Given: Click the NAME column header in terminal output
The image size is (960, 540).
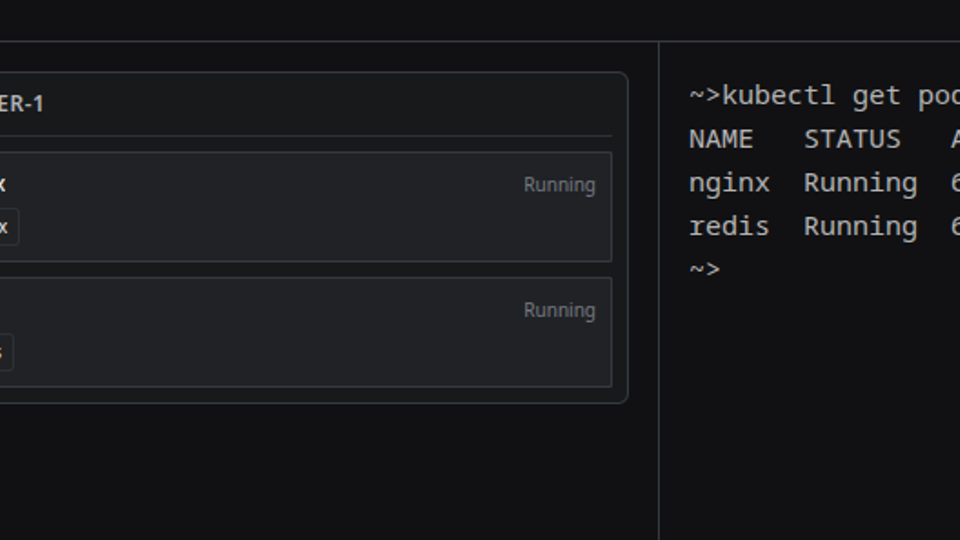Looking at the screenshot, I should (720, 140).
